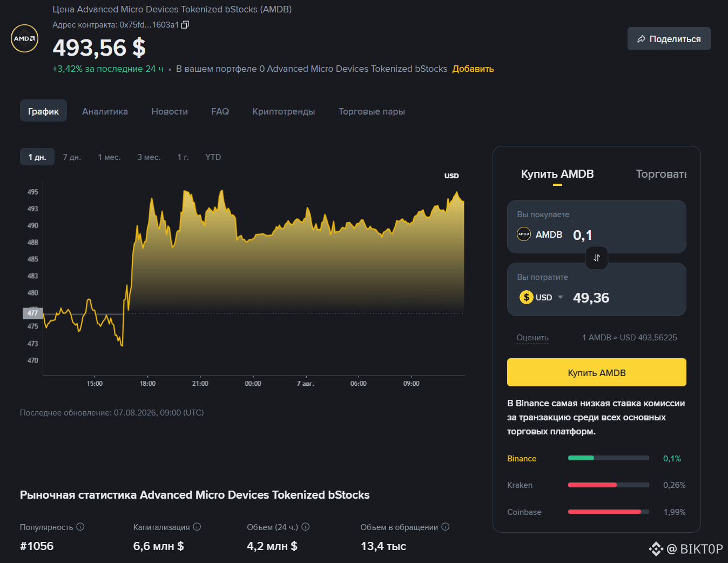Viewport: 728px width, 563px height.
Task: Open info icon next to Капитализация
Action: 197,527
